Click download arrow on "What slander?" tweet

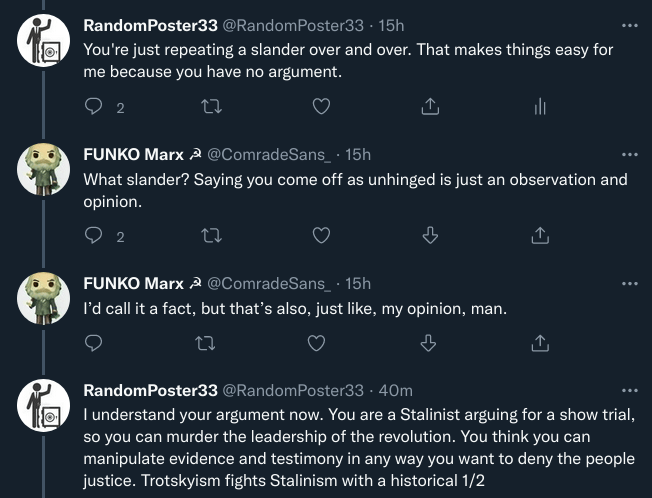point(430,236)
